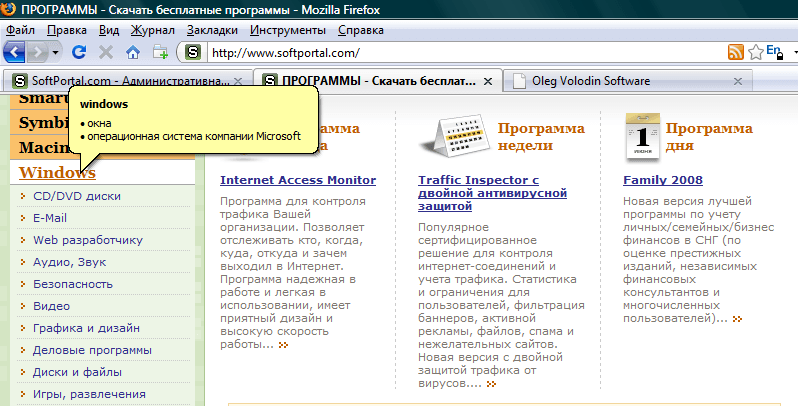Open the Аудио, Звук category

(x=70, y=262)
